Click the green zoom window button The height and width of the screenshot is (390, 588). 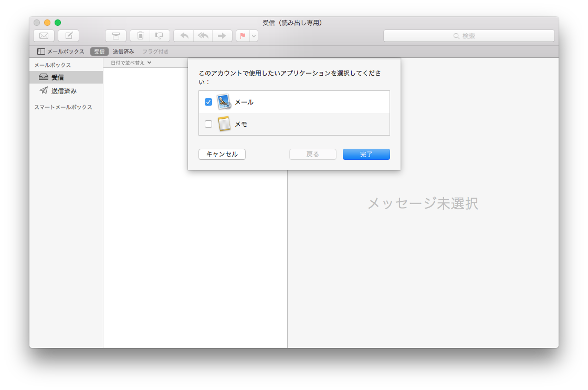[x=58, y=23]
